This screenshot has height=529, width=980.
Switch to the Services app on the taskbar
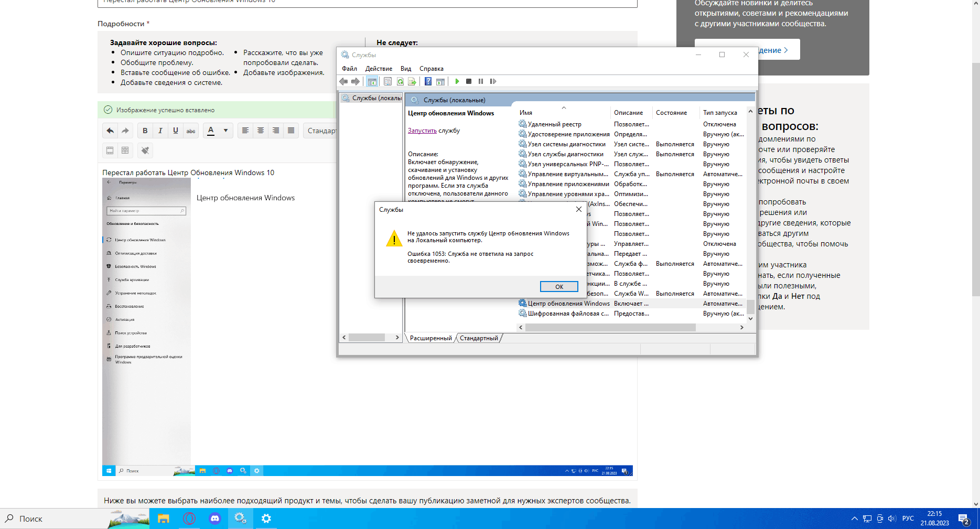coord(240,519)
